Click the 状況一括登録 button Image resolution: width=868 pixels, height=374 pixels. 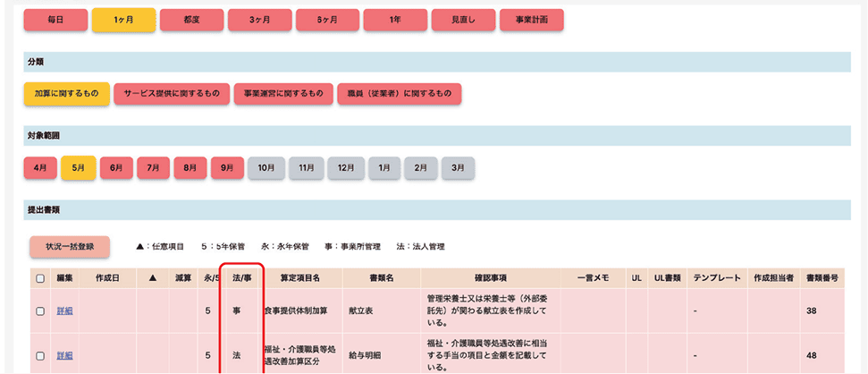(x=70, y=247)
